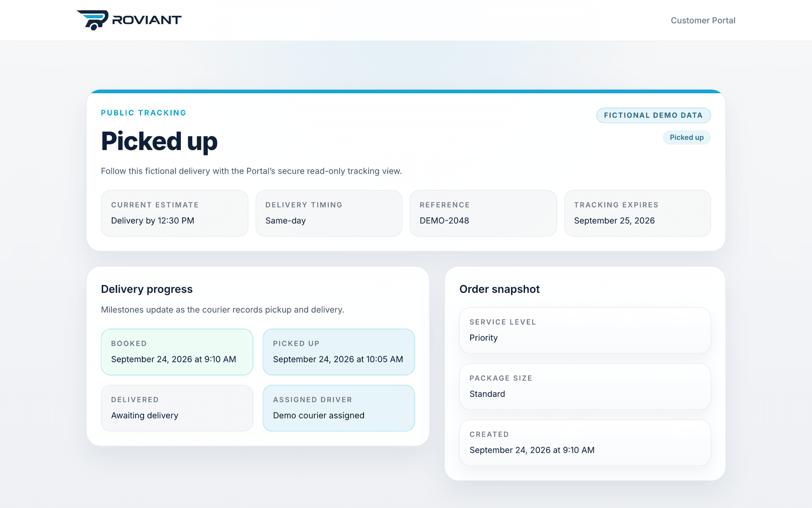Click the Awaiting delivery status
The height and width of the screenshot is (508, 812).
[145, 416]
